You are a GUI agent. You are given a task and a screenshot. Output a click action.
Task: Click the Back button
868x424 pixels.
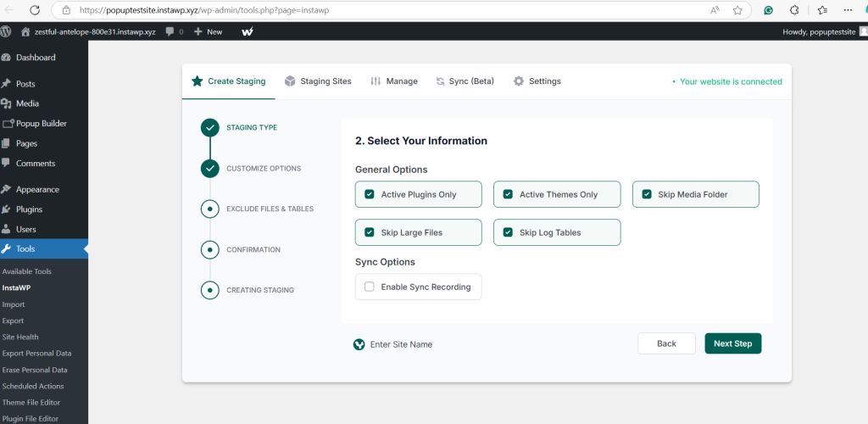666,343
